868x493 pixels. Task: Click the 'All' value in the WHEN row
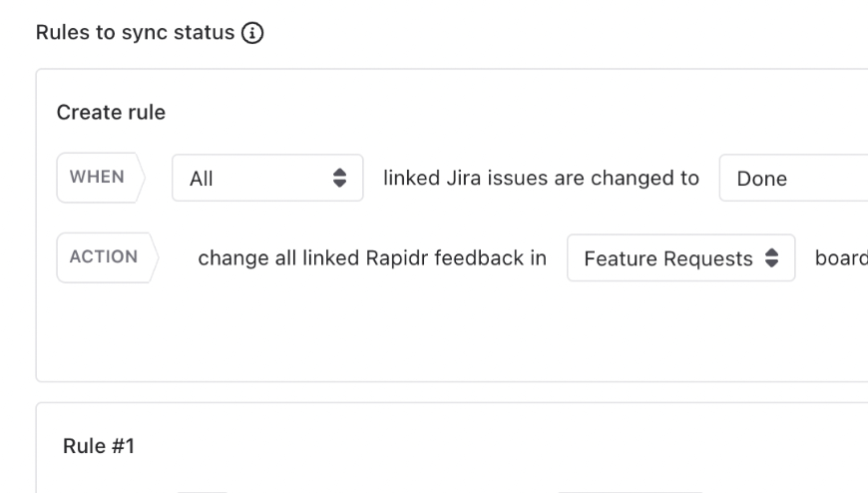202,180
